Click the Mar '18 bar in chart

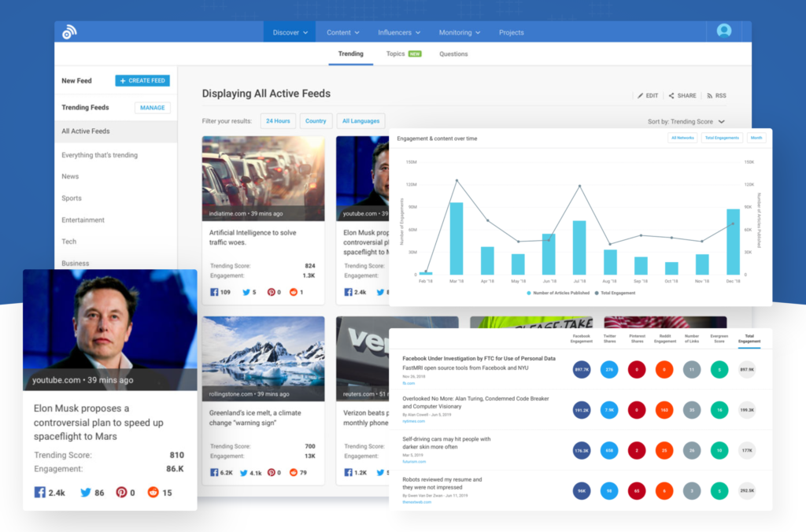pyautogui.click(x=457, y=238)
